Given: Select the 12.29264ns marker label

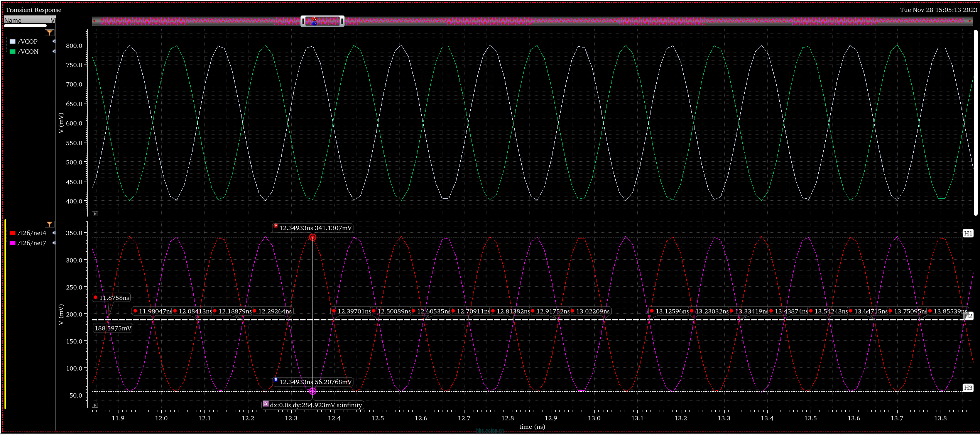Looking at the screenshot, I should coord(272,311).
